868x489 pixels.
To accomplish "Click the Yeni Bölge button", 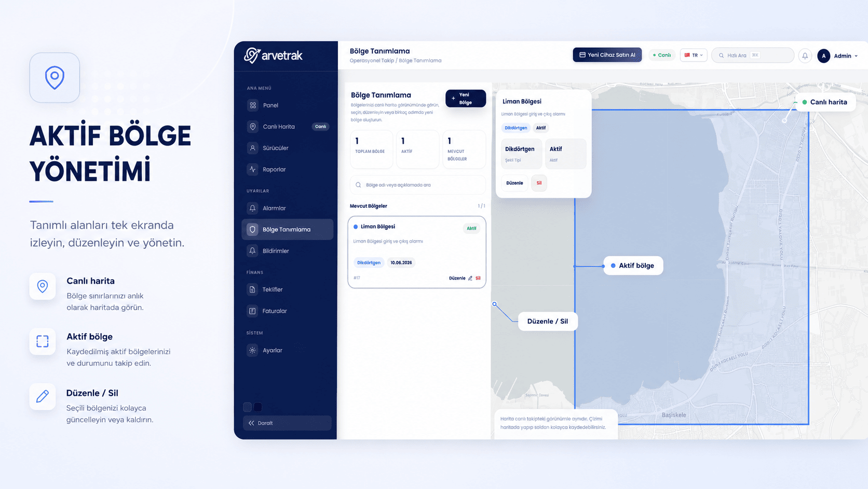I will tap(466, 99).
